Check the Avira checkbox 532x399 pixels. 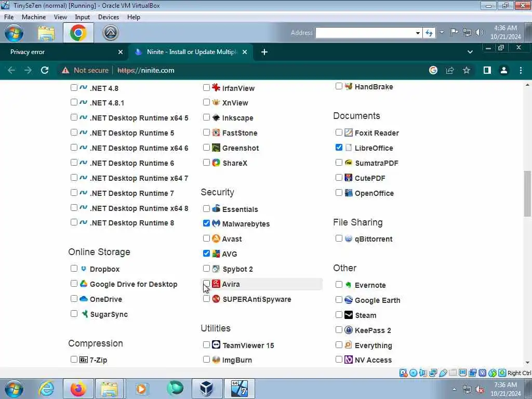[x=206, y=283]
